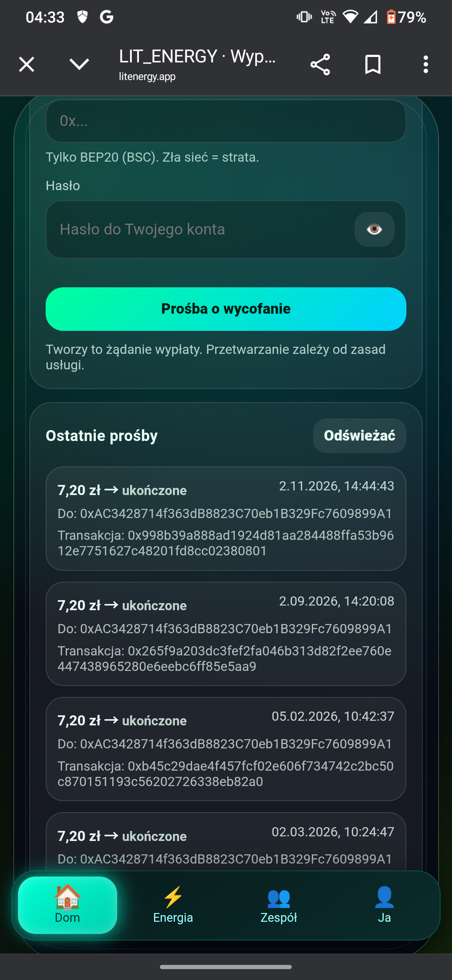Tap the share icon in browser bar
The image size is (452, 980).
point(320,64)
